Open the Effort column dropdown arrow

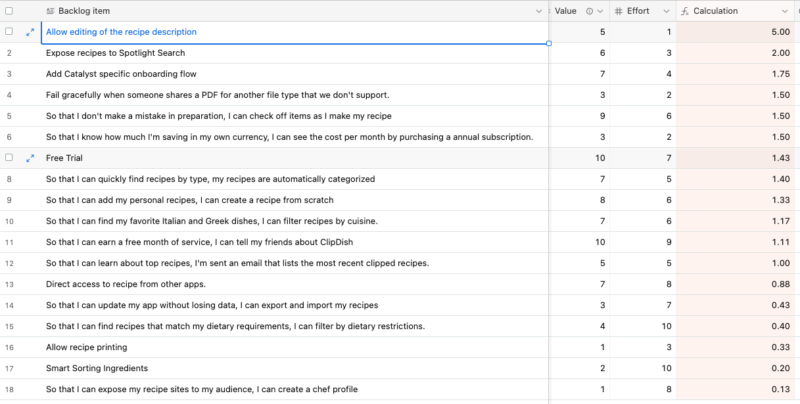point(666,11)
